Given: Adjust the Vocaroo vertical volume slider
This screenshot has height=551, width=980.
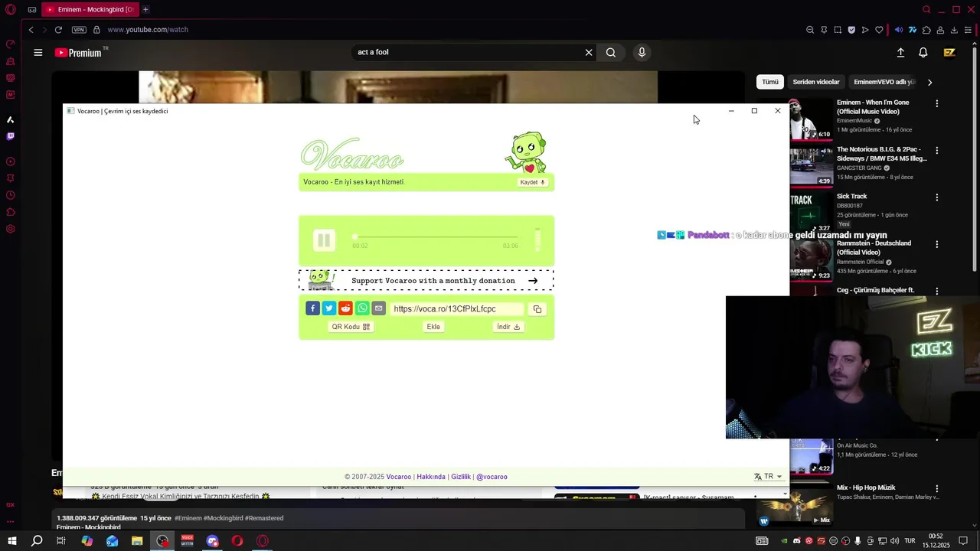Looking at the screenshot, I should (x=537, y=240).
